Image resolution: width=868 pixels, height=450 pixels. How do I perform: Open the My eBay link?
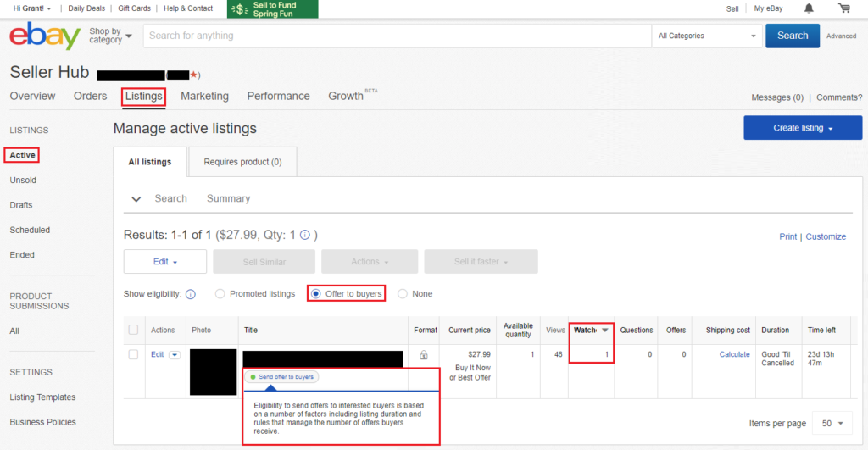pos(768,8)
